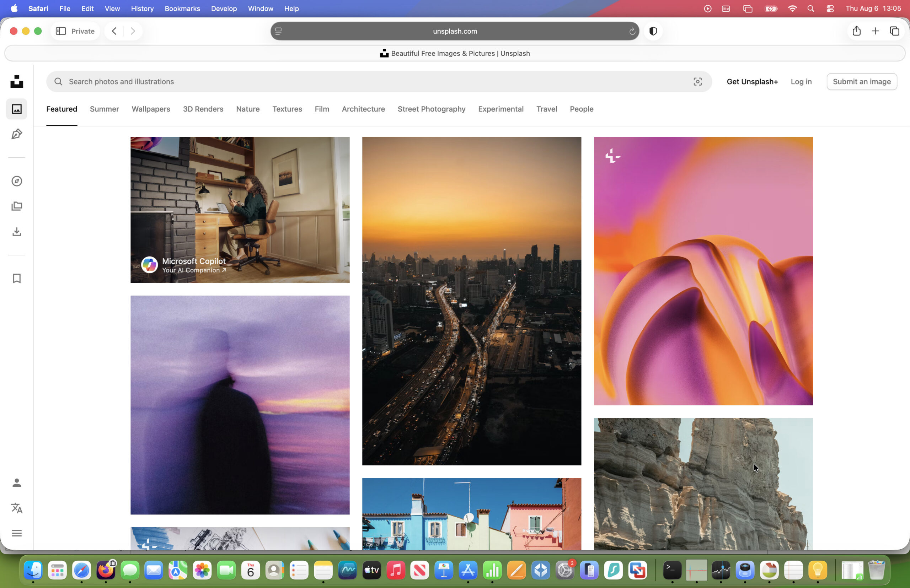Open the page settings icon in the address bar

278,31
